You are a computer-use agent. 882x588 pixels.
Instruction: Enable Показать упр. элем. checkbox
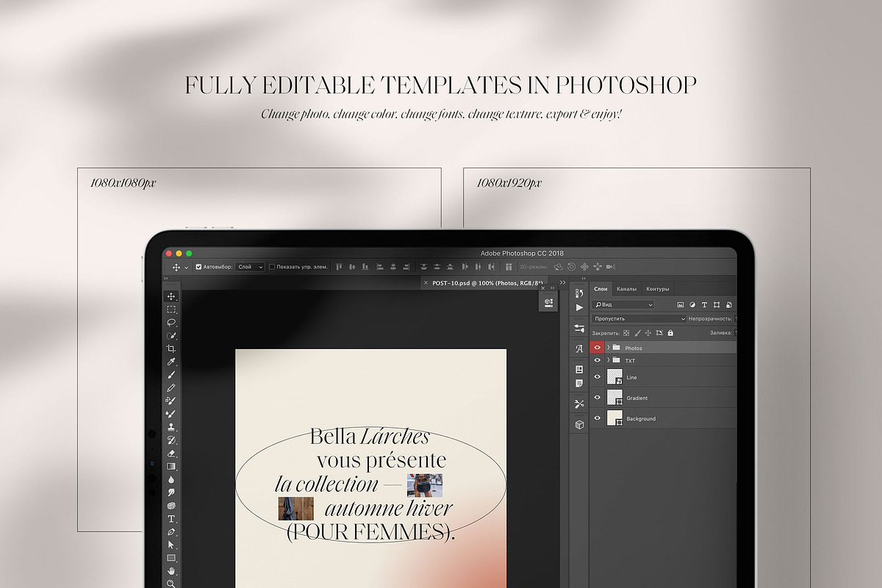click(271, 267)
